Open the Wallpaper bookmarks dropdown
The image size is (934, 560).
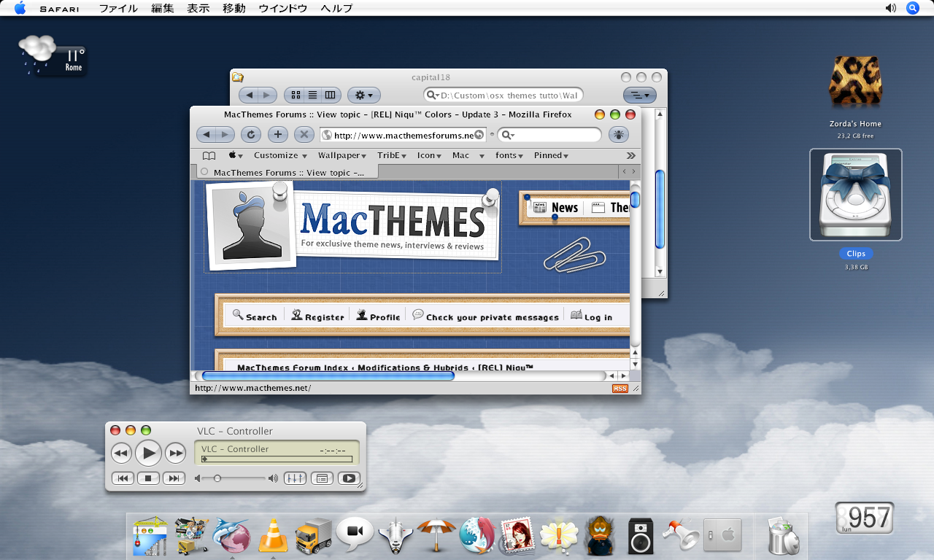[342, 155]
